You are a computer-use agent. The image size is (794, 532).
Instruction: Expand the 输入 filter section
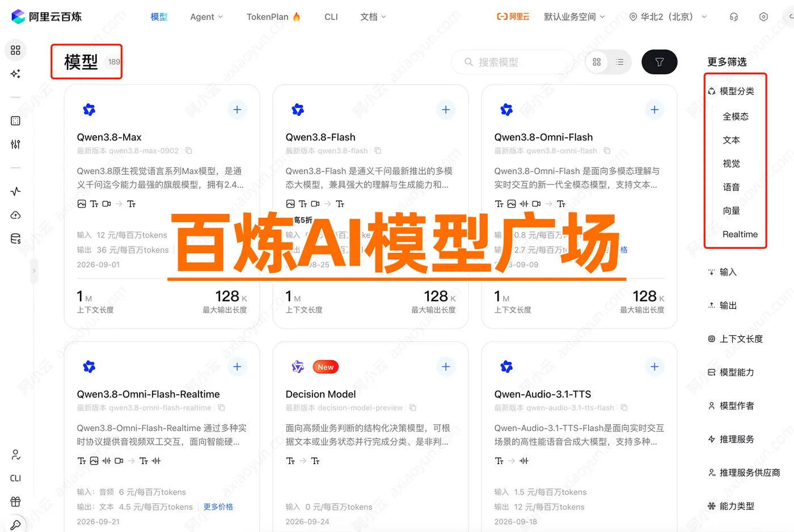point(723,272)
